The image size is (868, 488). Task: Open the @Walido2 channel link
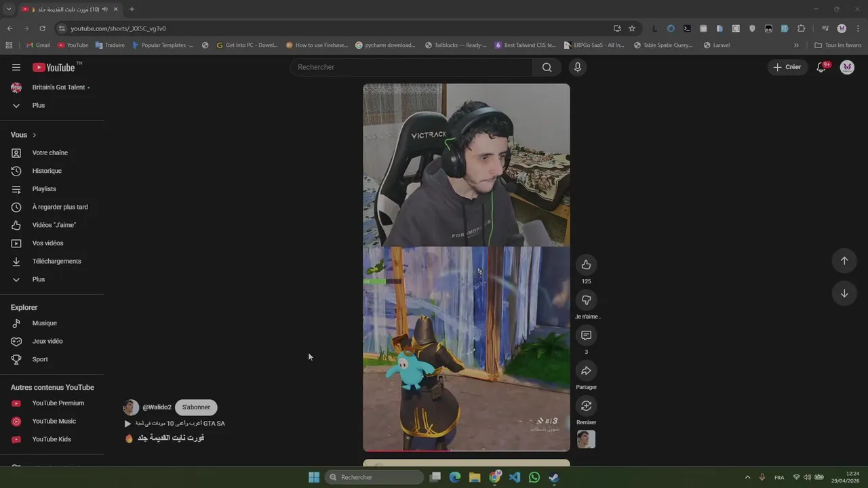[157, 407]
